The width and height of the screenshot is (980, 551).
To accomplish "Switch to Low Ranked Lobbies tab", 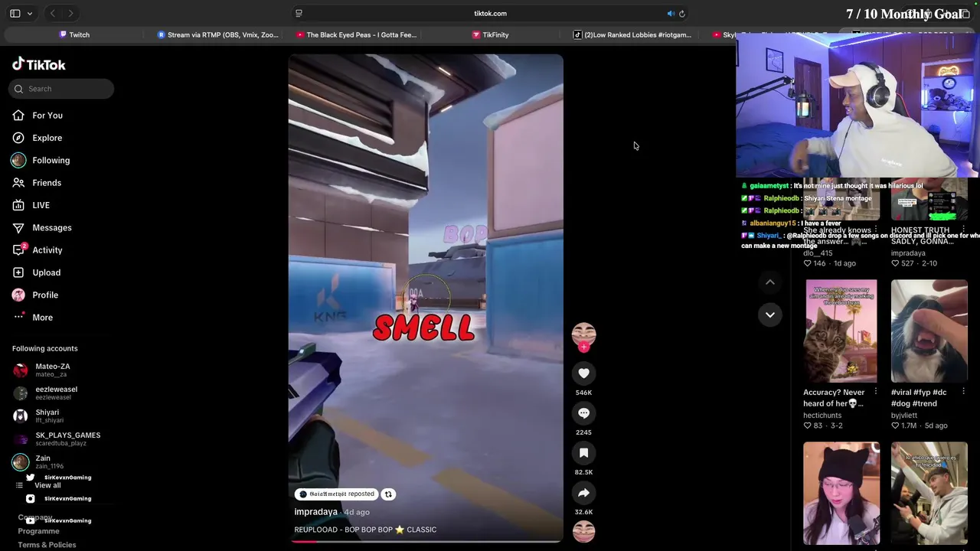I will [632, 34].
